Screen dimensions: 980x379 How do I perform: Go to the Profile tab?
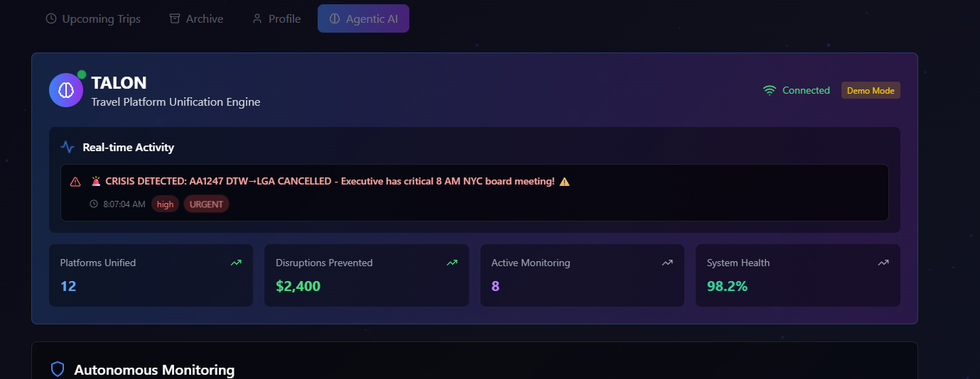(276, 19)
